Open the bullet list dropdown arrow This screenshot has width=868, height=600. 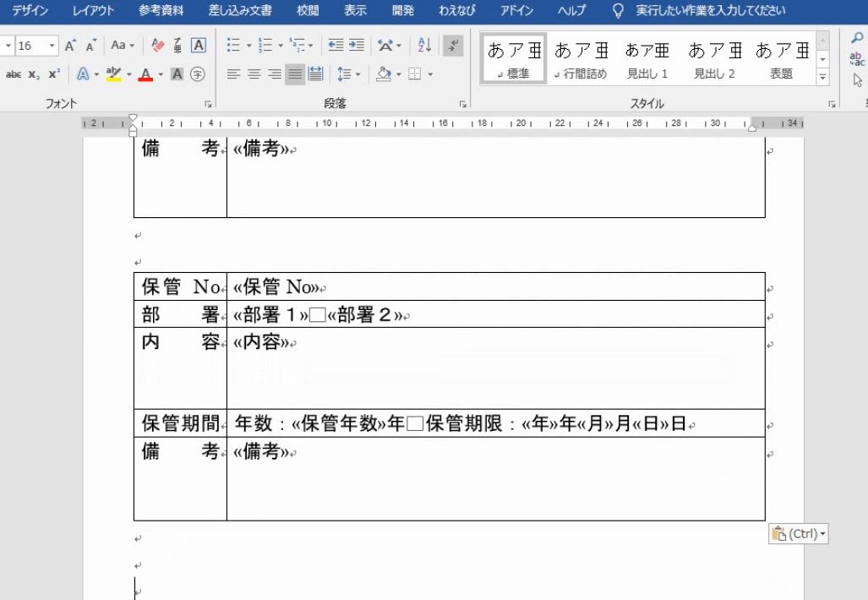[x=248, y=45]
